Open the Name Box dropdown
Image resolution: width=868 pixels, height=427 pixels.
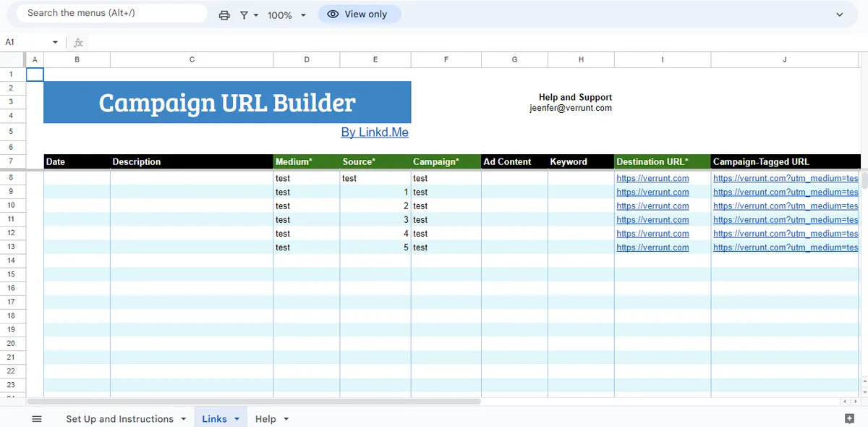(54, 42)
